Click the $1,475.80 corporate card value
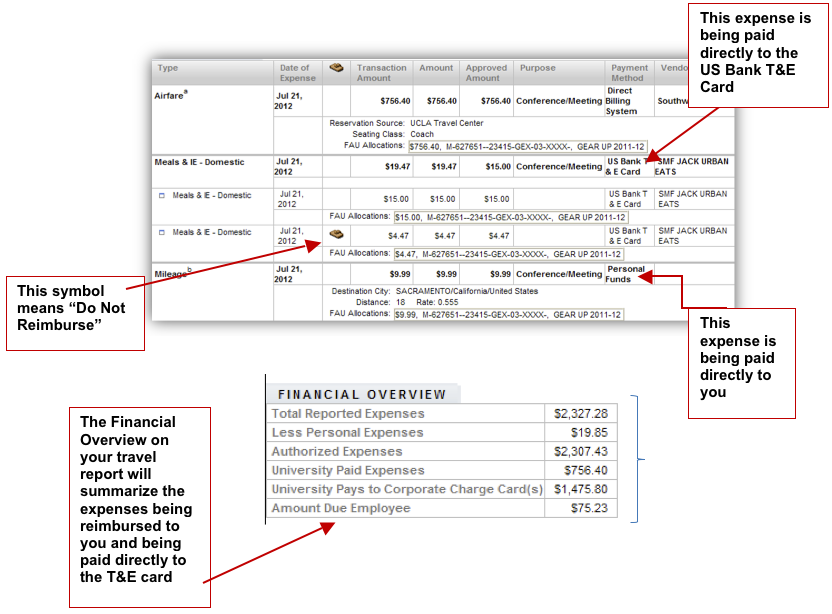Image resolution: width=832 pixels, height=614 pixels. click(581, 489)
